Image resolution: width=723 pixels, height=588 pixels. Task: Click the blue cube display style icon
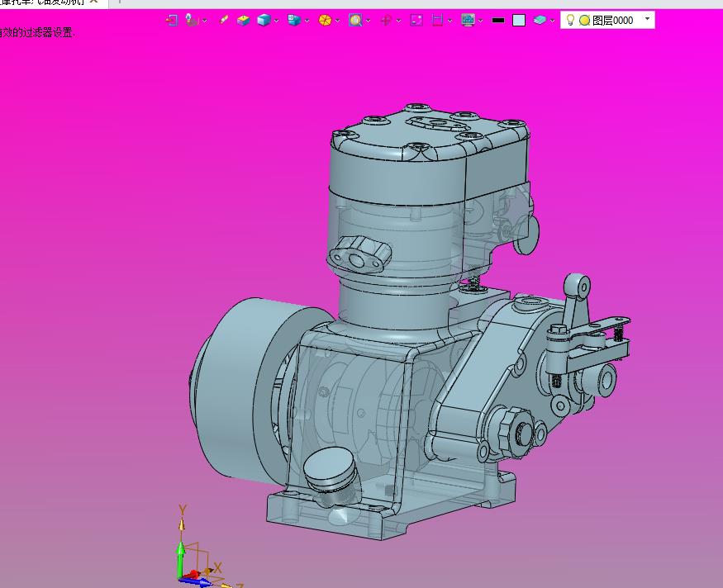click(264, 21)
